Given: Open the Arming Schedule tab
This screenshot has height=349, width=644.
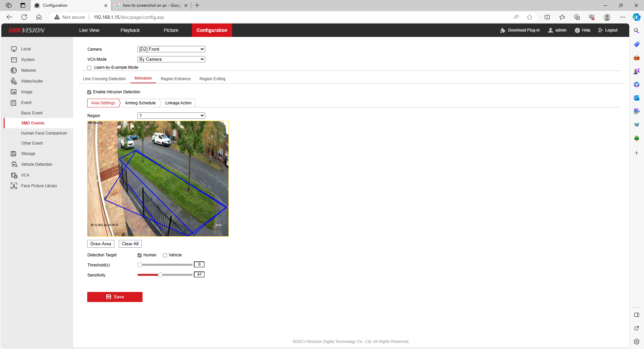Looking at the screenshot, I should coord(140,103).
